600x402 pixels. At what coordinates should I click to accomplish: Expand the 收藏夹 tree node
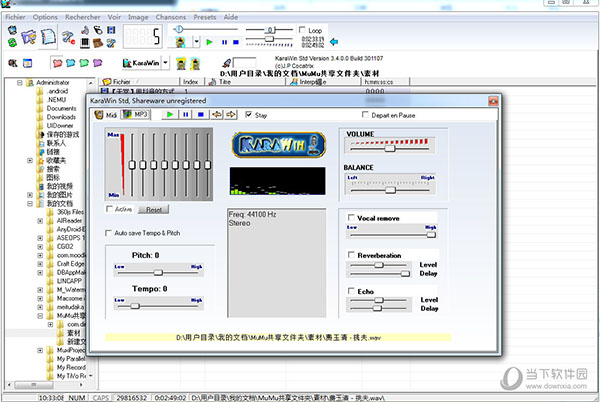[x=30, y=160]
